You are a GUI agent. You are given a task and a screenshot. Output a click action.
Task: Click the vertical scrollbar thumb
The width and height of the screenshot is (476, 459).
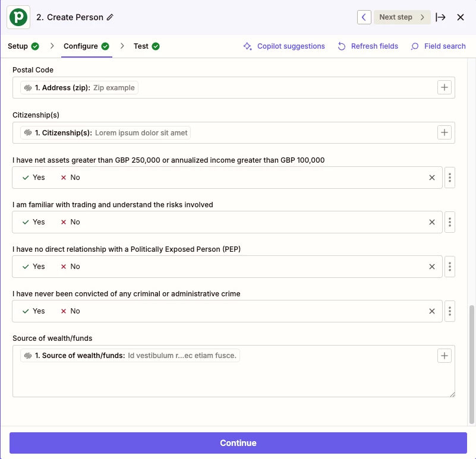coord(471,365)
